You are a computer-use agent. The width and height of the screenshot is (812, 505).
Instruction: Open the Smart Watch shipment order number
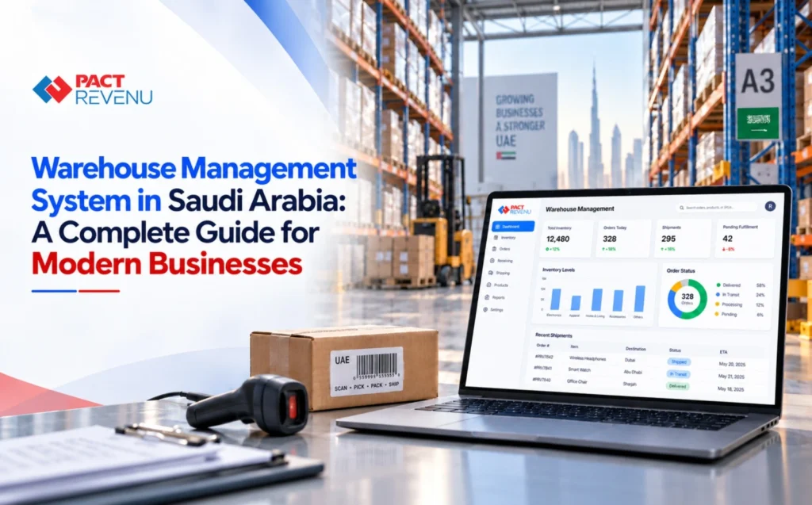pyautogui.click(x=542, y=369)
